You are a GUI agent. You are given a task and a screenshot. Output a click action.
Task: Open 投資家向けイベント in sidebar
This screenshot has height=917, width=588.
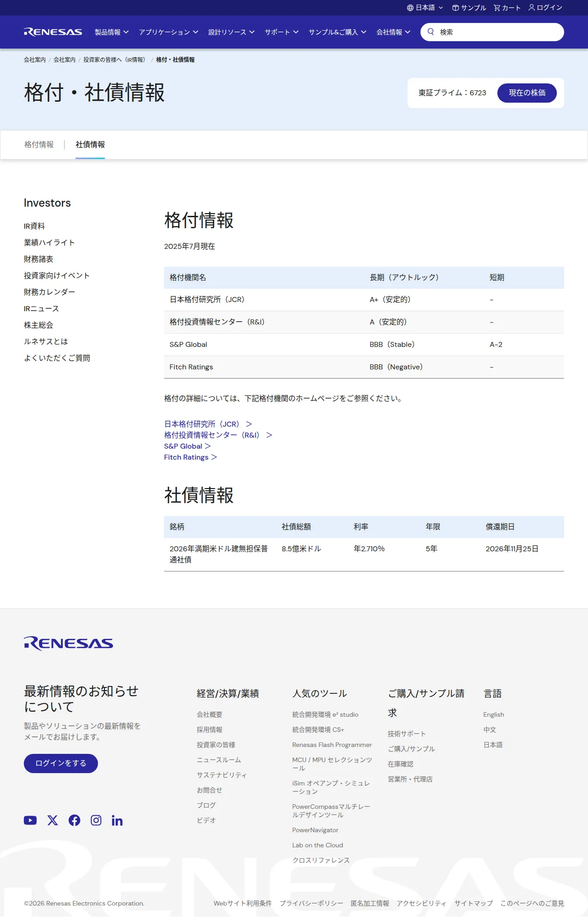[57, 275]
